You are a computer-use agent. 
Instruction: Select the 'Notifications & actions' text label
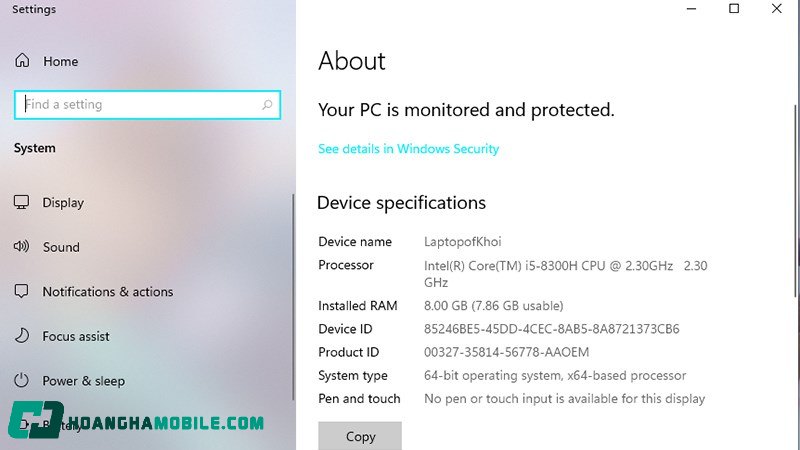[108, 292]
